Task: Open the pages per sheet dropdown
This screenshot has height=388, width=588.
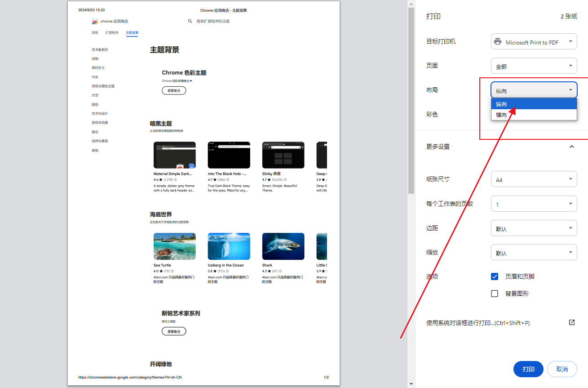Action: pos(534,204)
